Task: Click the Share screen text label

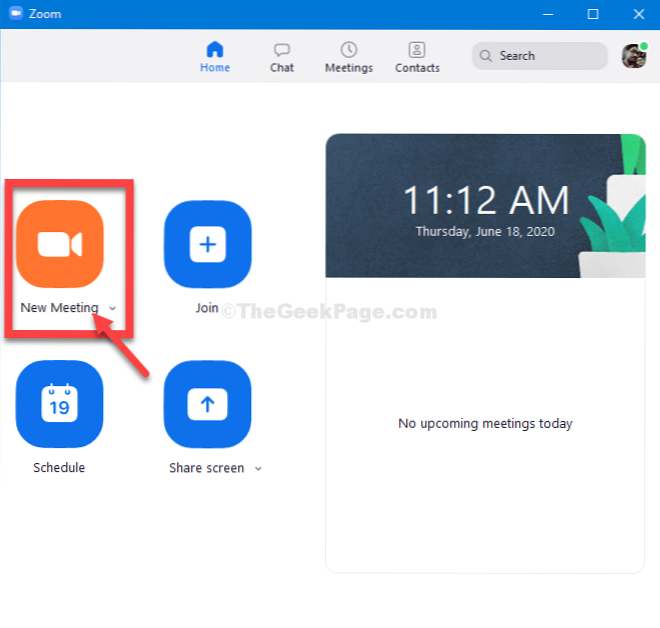Action: 206,468
